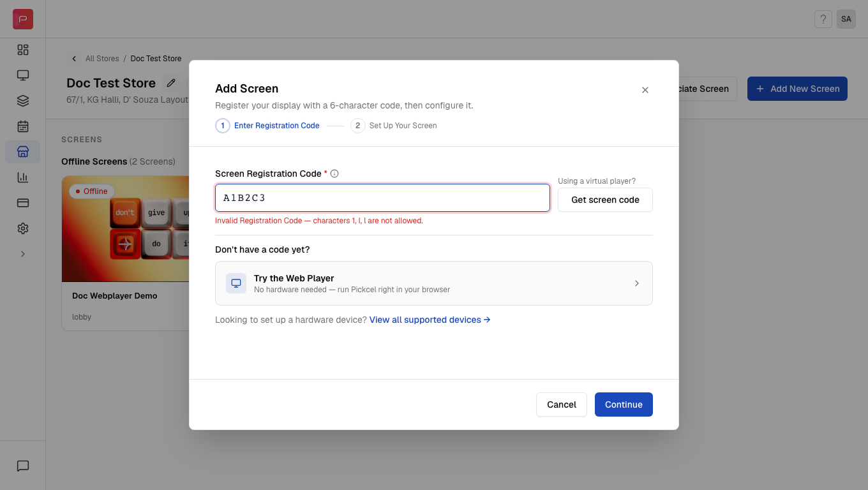Select the Stores icon in sidebar
Screen dimensions: 868x490
(x=23, y=152)
